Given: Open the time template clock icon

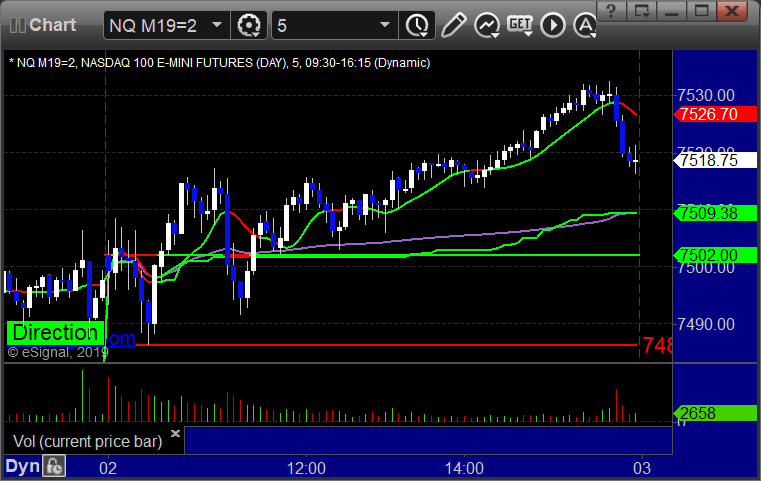Looking at the screenshot, I should (x=417, y=25).
